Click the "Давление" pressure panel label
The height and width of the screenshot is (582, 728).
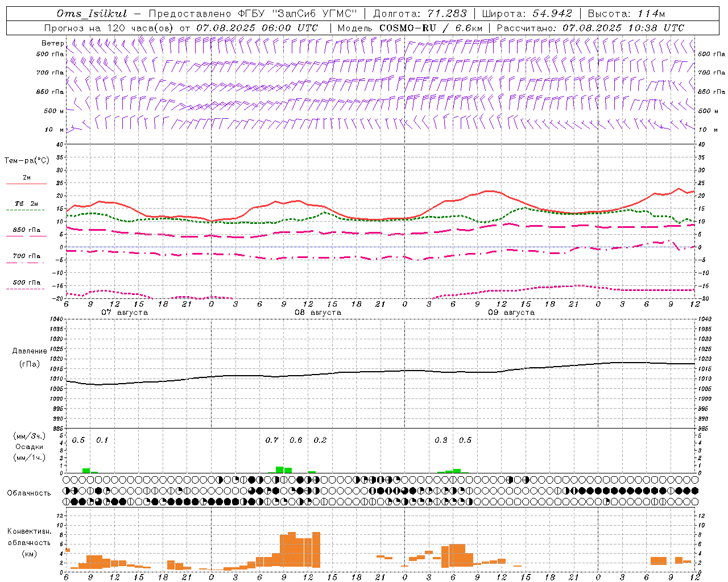point(30,351)
